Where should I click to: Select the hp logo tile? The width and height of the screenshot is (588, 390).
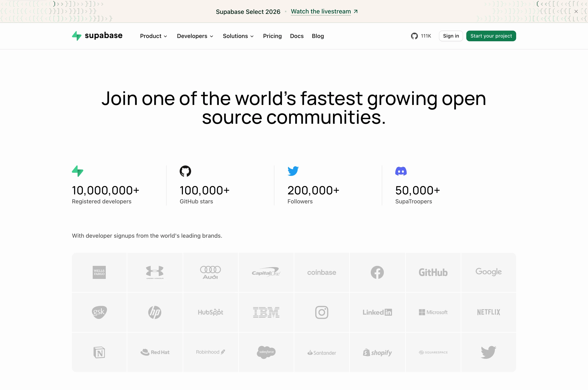(155, 312)
